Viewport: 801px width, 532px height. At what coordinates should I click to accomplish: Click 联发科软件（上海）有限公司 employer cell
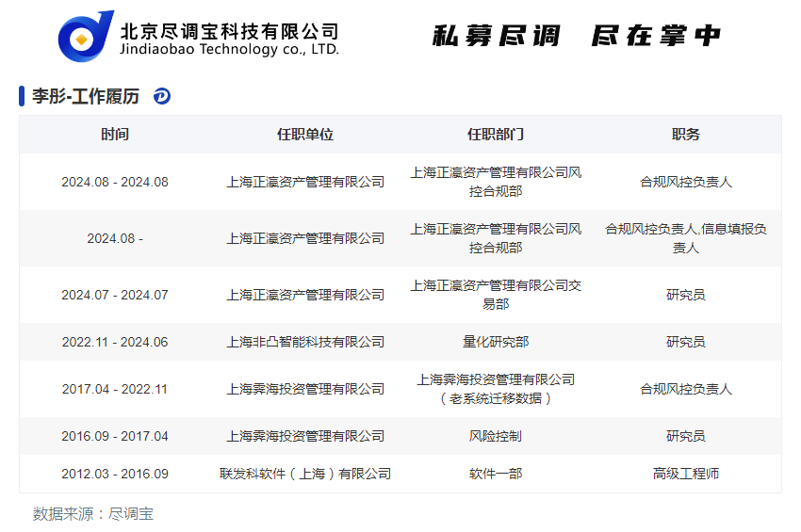[x=305, y=474]
